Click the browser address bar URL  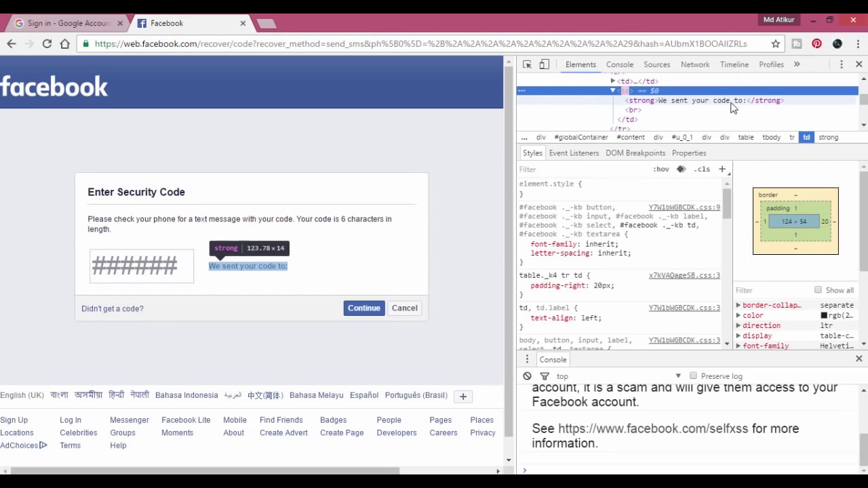point(420,43)
